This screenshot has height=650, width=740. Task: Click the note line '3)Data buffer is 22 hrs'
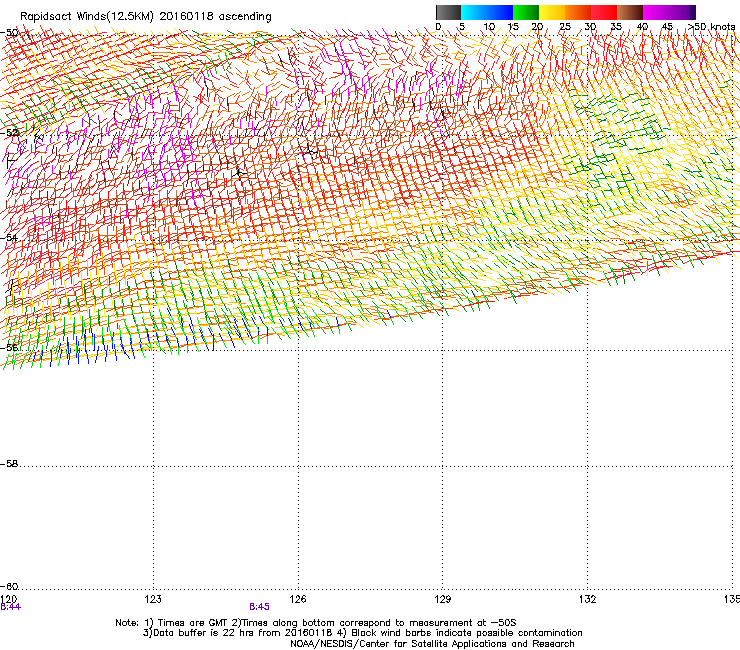coord(362,633)
